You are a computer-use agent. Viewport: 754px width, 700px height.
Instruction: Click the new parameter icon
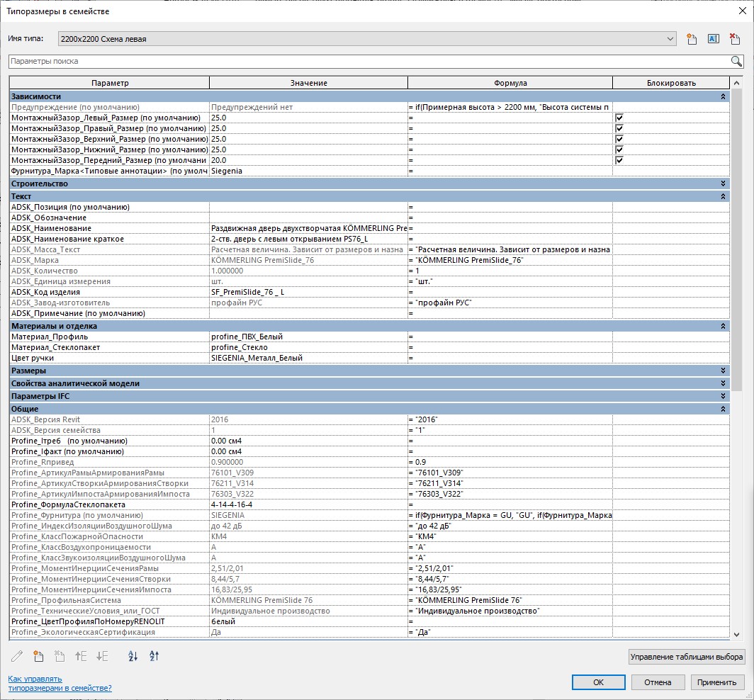(x=38, y=657)
